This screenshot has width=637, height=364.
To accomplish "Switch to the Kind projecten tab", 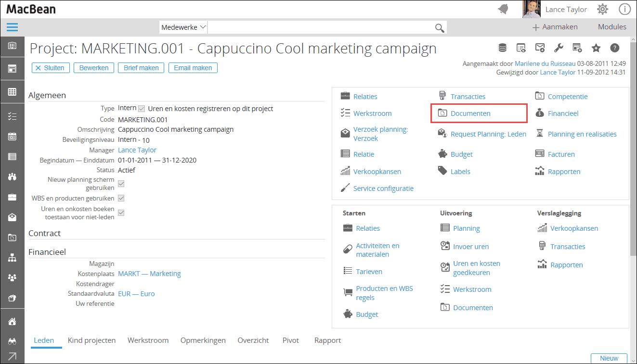I will pos(91,340).
